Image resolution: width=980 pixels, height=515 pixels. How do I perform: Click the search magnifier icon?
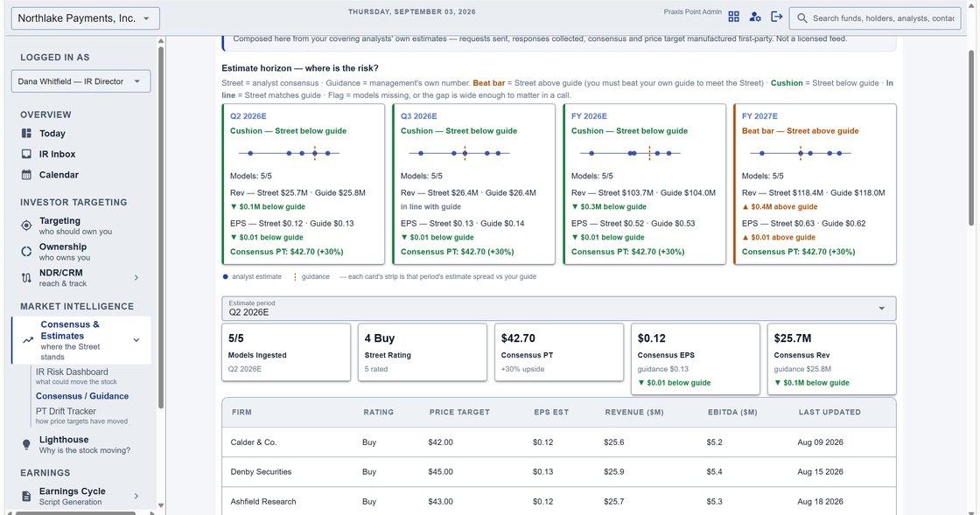(801, 18)
